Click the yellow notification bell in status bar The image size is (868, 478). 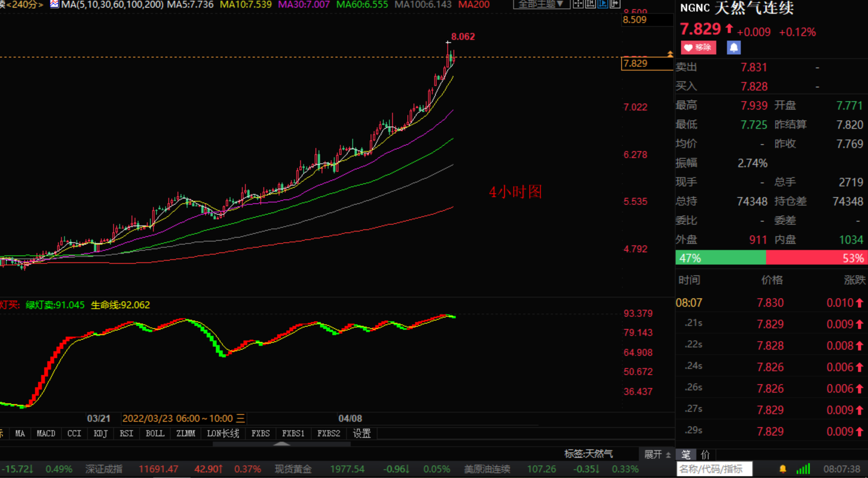click(782, 469)
